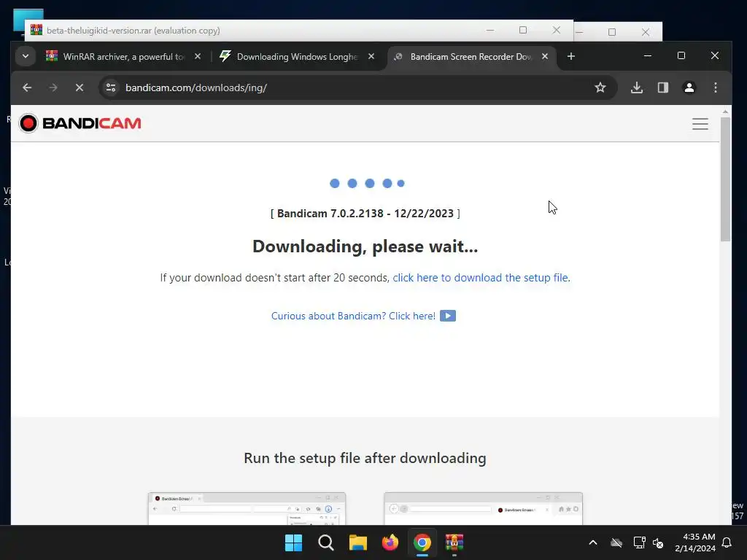Screen dimensions: 747x560
Task: Open notification bell in taskbar
Action: coord(727,542)
